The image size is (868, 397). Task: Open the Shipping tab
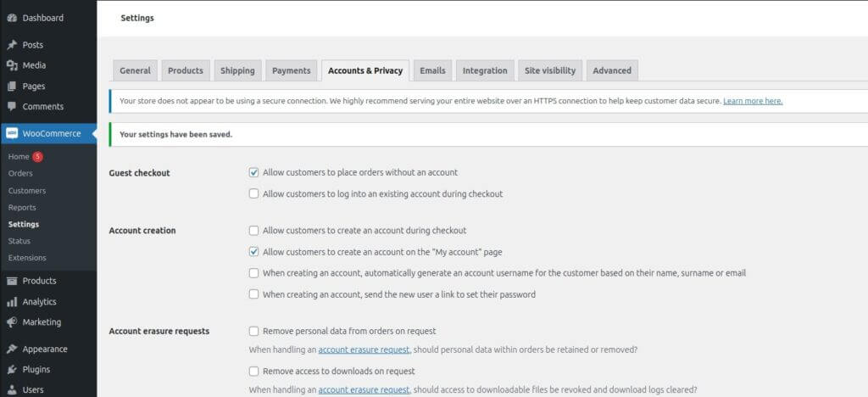237,70
